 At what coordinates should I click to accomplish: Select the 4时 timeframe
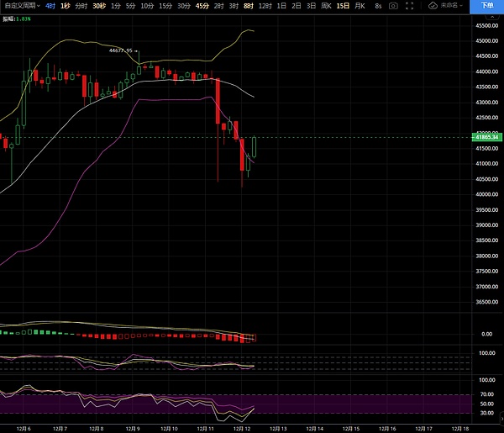tap(50, 6)
